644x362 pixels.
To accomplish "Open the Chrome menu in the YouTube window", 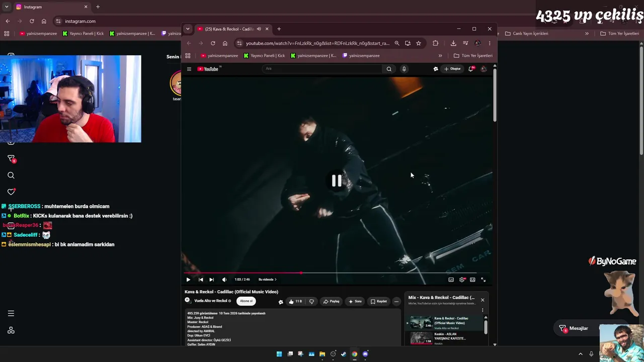I will pyautogui.click(x=490, y=43).
